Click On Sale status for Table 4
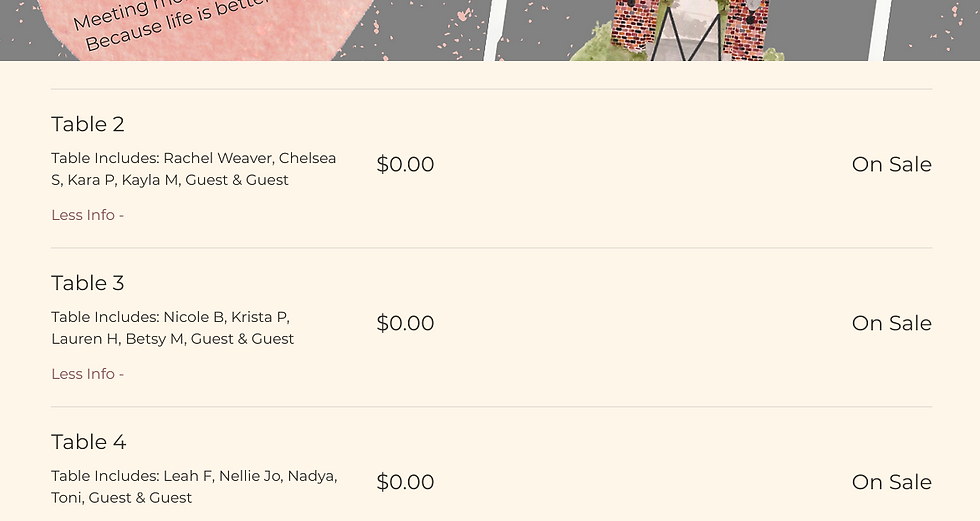This screenshot has height=521, width=980. [891, 482]
